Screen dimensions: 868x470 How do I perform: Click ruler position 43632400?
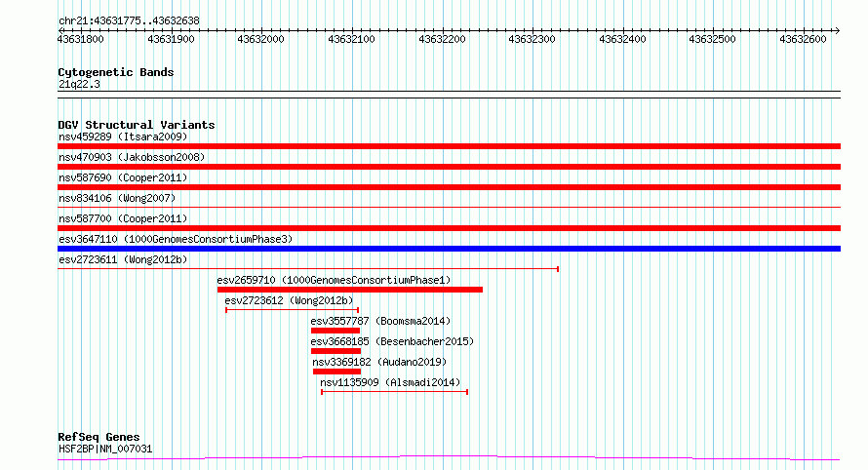(x=623, y=39)
